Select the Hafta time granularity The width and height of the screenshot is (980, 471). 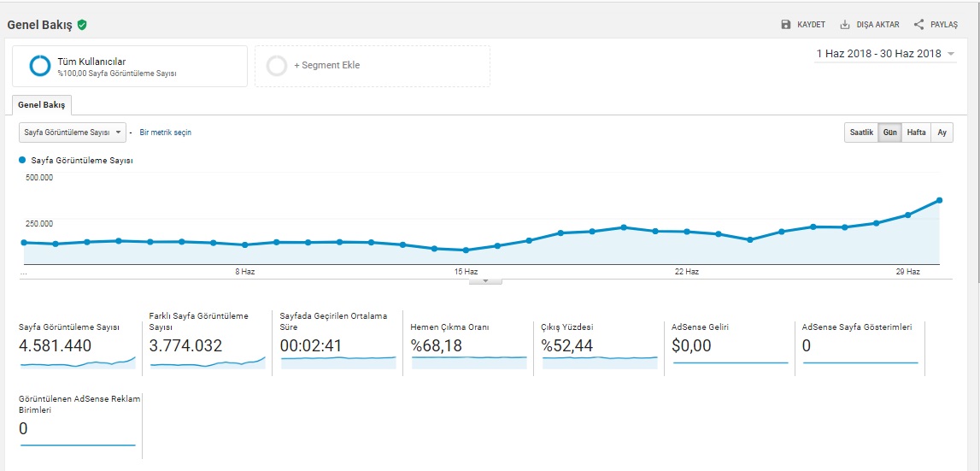pos(916,132)
